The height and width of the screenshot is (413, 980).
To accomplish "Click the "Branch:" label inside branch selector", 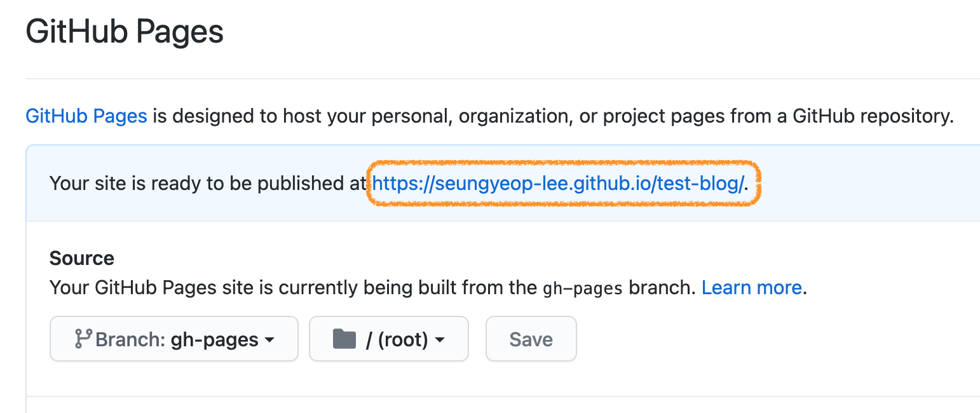I will [x=131, y=340].
